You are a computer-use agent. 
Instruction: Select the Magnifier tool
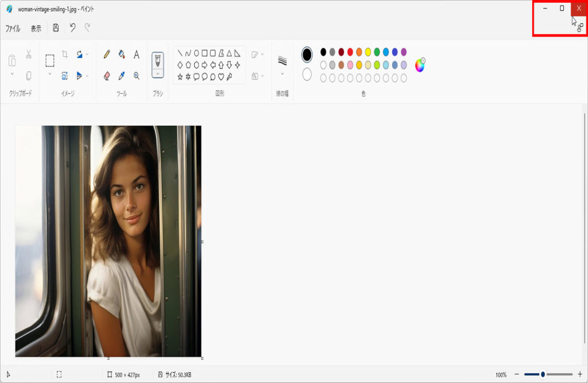pyautogui.click(x=137, y=76)
